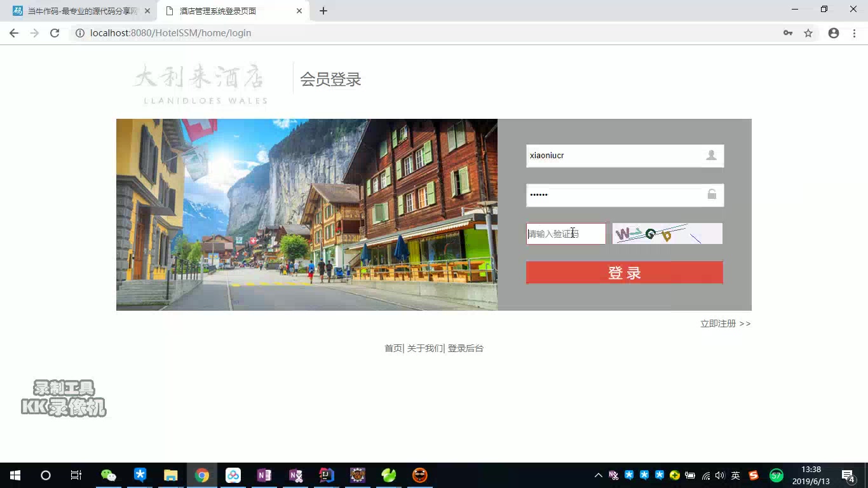
Task: Open Chrome's three-dot options menu
Action: (854, 32)
